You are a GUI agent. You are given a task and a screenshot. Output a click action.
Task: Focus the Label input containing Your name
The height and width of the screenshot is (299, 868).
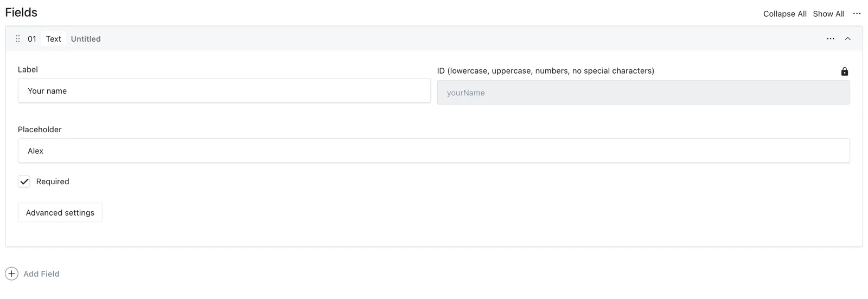[224, 91]
